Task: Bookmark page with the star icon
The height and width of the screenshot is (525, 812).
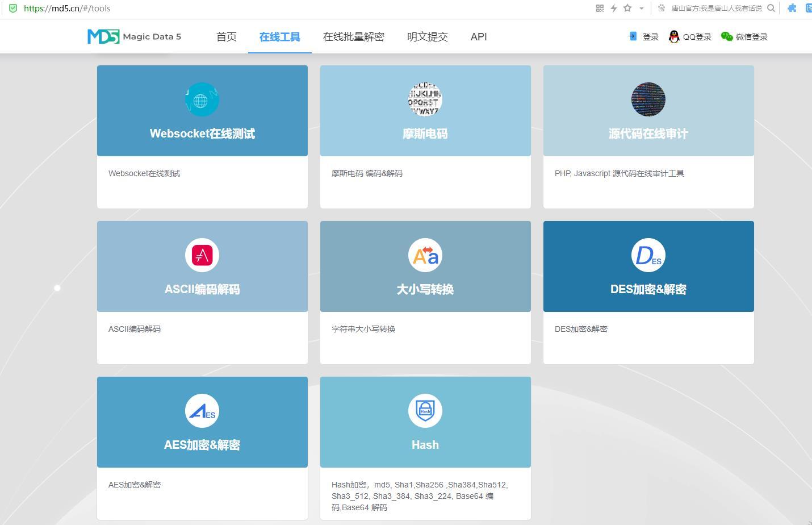Action: coord(627,8)
